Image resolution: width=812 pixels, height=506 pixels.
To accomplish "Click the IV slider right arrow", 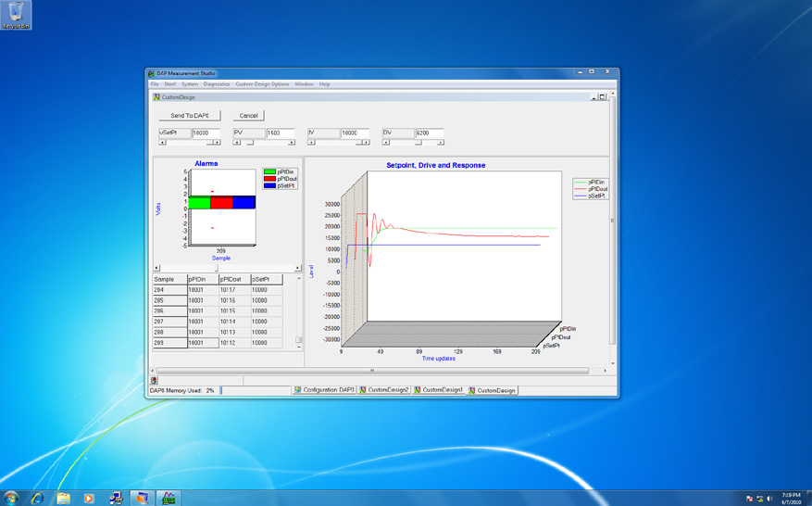I will point(366,142).
